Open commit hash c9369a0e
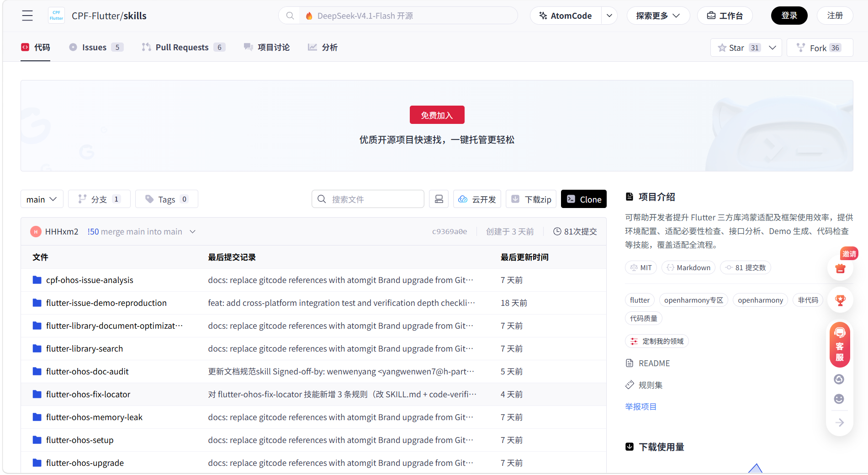868x475 pixels. 450,232
